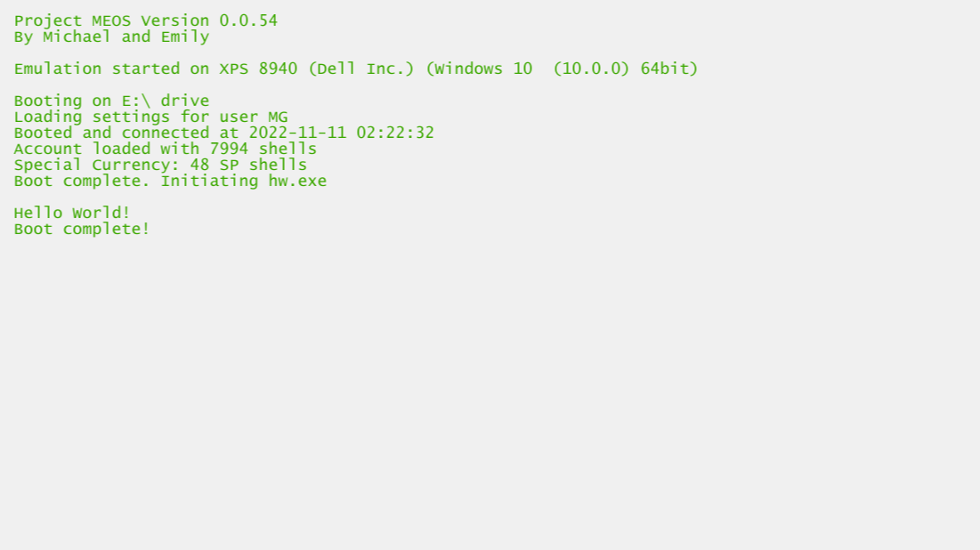Click the 'Boot complete. Initiating' text

pyautogui.click(x=136, y=182)
